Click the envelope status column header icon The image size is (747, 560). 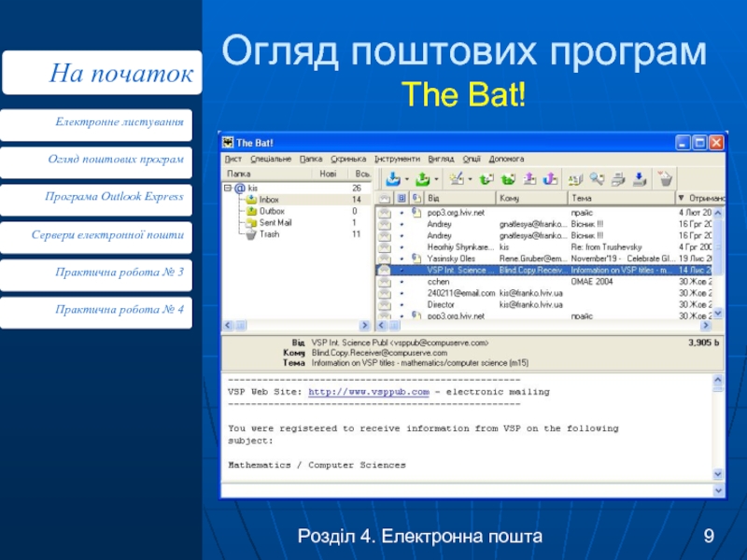click(385, 198)
